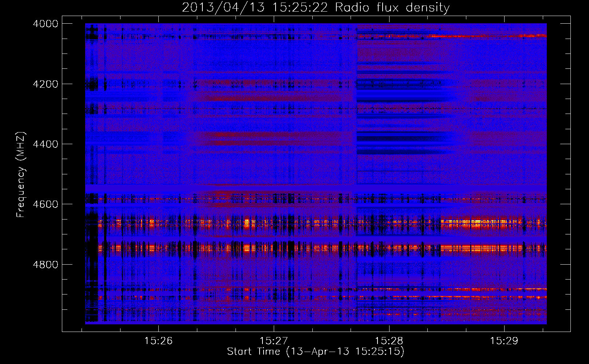Click the 4600 frequency tick label
This screenshot has width=589, height=364.
[46, 204]
